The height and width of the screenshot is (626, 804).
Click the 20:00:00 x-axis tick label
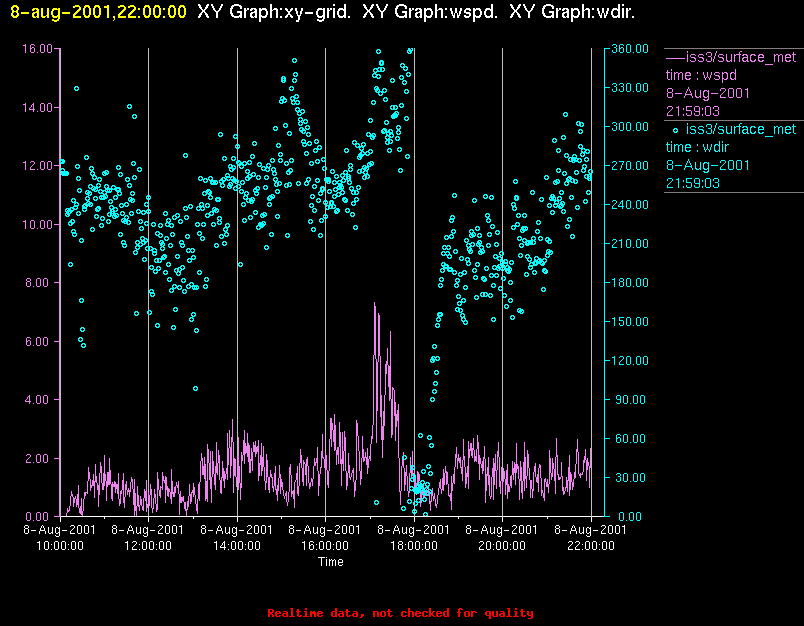pos(502,546)
